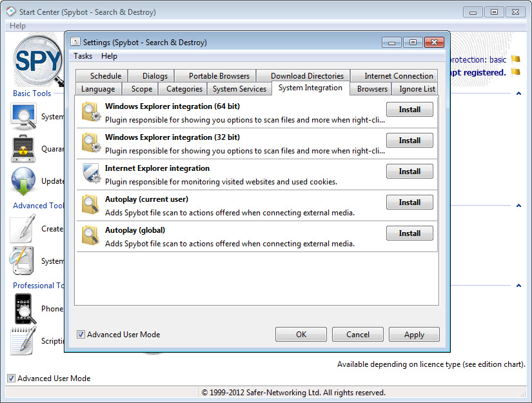
Task: Click the protection: basic link
Action: pyautogui.click(x=478, y=60)
